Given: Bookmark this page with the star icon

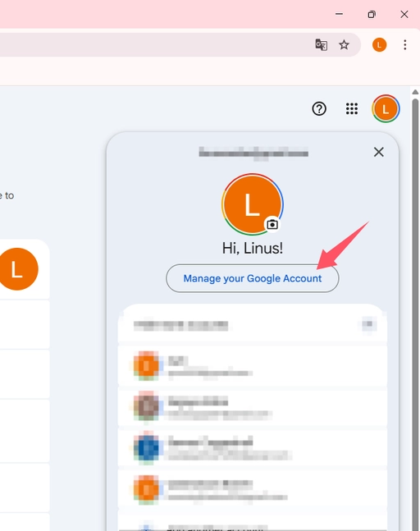Looking at the screenshot, I should 344,44.
